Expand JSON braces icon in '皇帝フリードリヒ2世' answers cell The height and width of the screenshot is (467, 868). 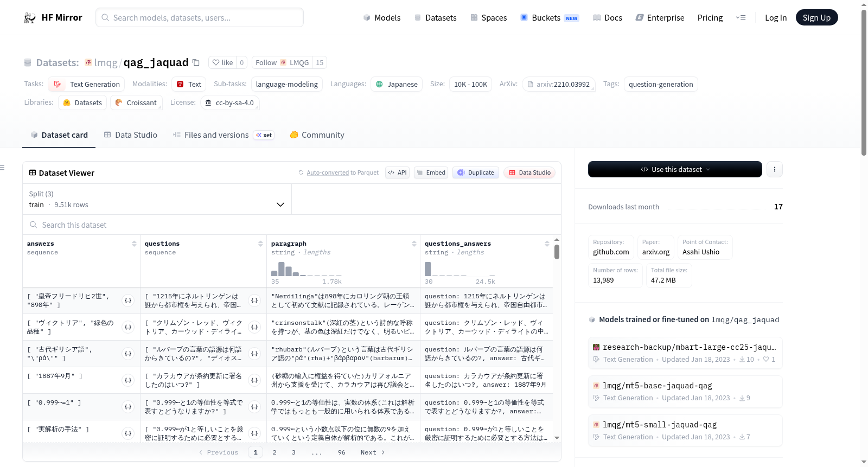128,300
